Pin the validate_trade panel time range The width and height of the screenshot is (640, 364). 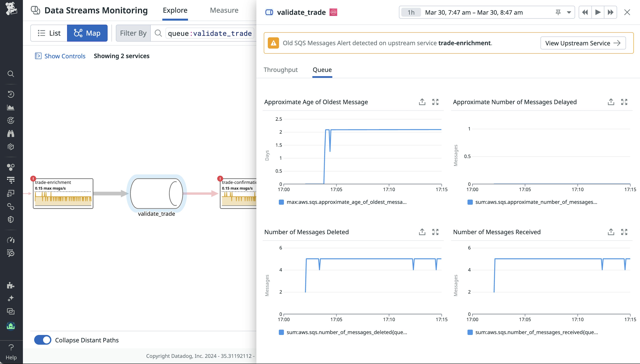coord(558,12)
